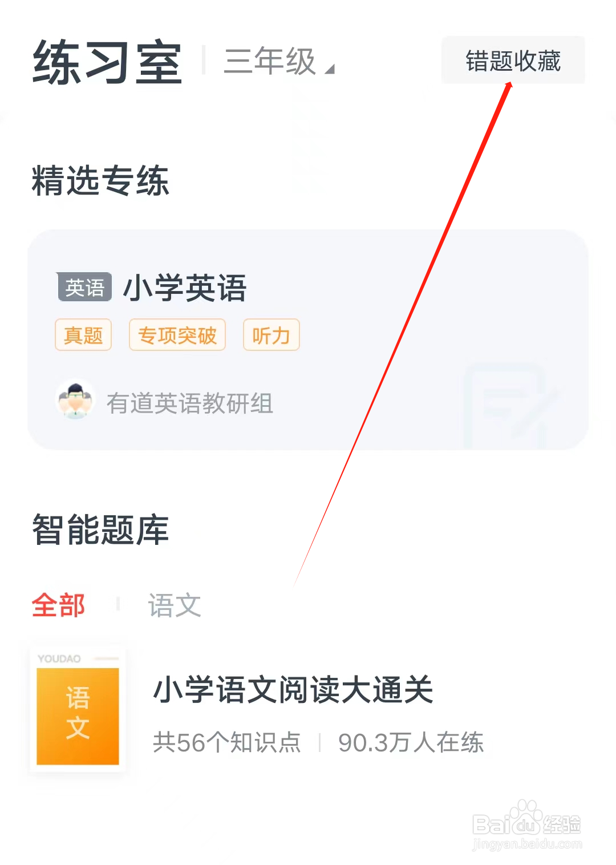Switch to the 语文 tab

[175, 605]
